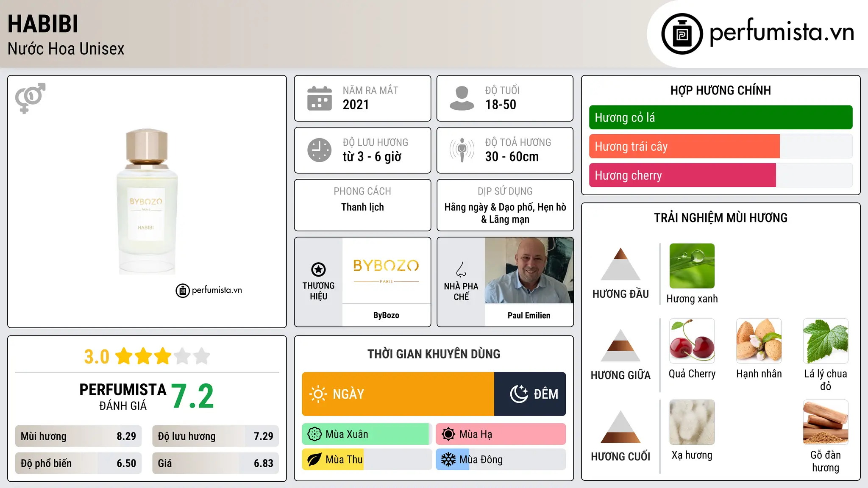The width and height of the screenshot is (868, 488).
Task: Click the nose icon above Nhà pha chế
Action: click(x=461, y=269)
